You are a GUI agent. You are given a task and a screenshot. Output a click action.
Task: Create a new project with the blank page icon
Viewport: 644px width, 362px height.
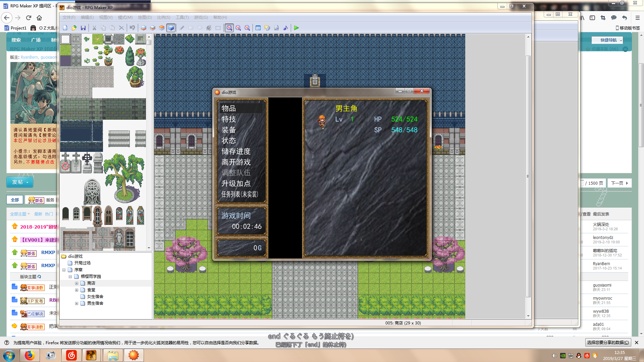click(65, 28)
